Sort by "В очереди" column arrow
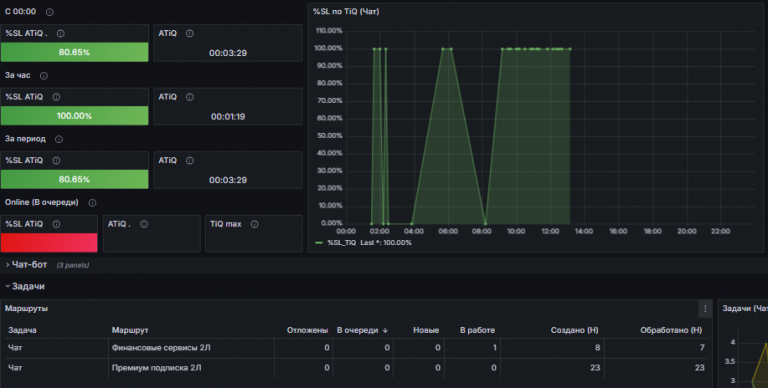This screenshot has height=388, width=768. (x=385, y=331)
